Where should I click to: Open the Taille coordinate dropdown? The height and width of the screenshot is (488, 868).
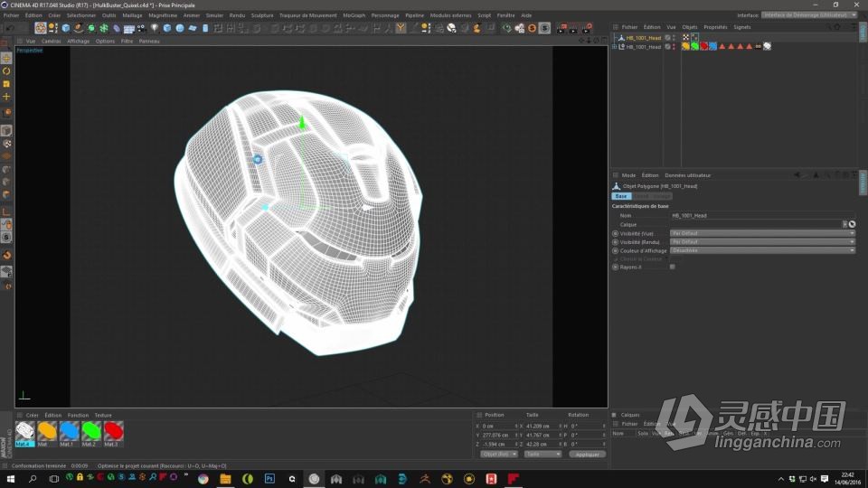(x=542, y=455)
